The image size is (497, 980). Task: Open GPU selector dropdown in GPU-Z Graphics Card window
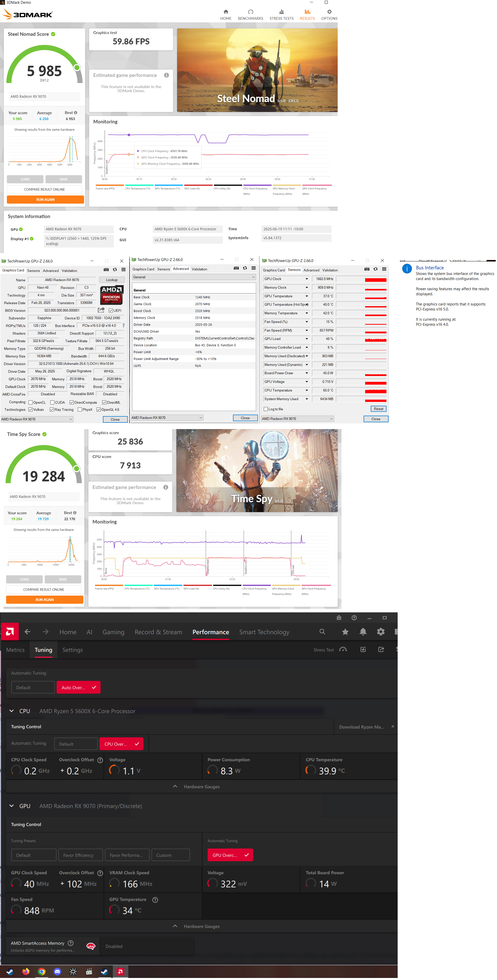click(x=37, y=419)
